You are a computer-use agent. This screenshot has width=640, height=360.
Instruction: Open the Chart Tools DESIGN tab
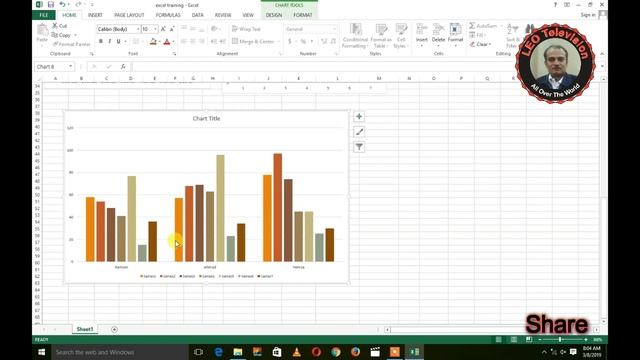coord(274,15)
